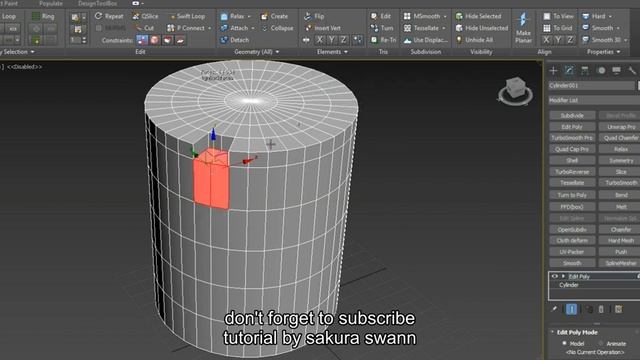This screenshot has width=640, height=360.
Task: Click the Insert Vert tool
Action: [x=323, y=28]
